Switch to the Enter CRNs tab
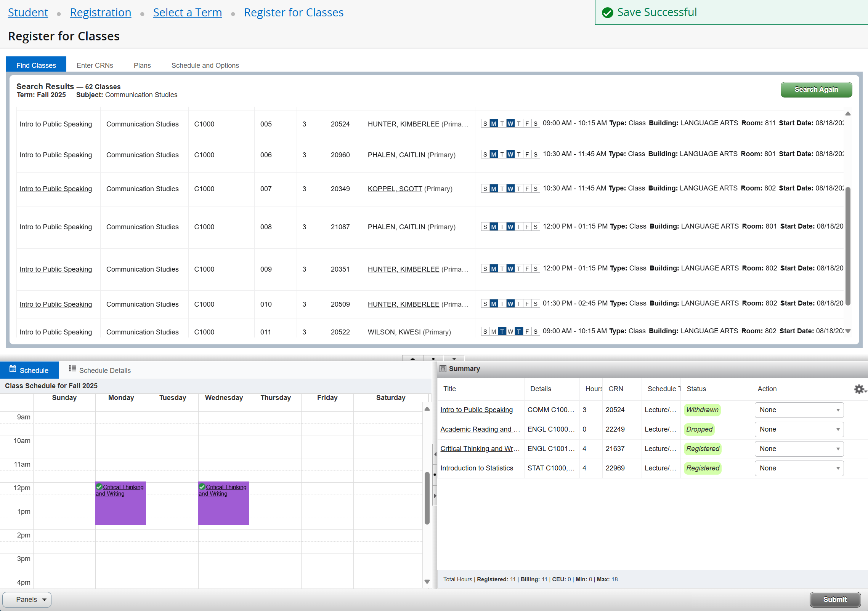Viewport: 868px width, 611px height. tap(95, 66)
